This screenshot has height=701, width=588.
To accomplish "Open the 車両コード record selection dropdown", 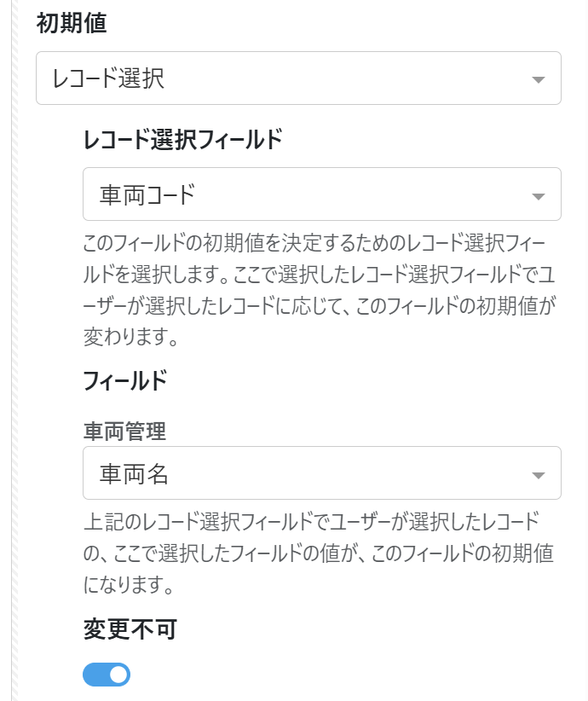I will click(x=321, y=194).
